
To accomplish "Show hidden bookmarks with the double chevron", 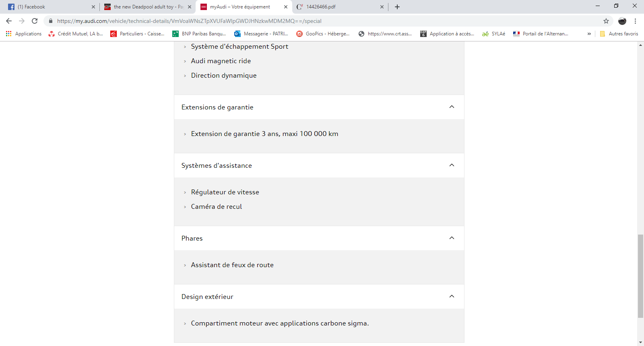I will [x=589, y=34].
